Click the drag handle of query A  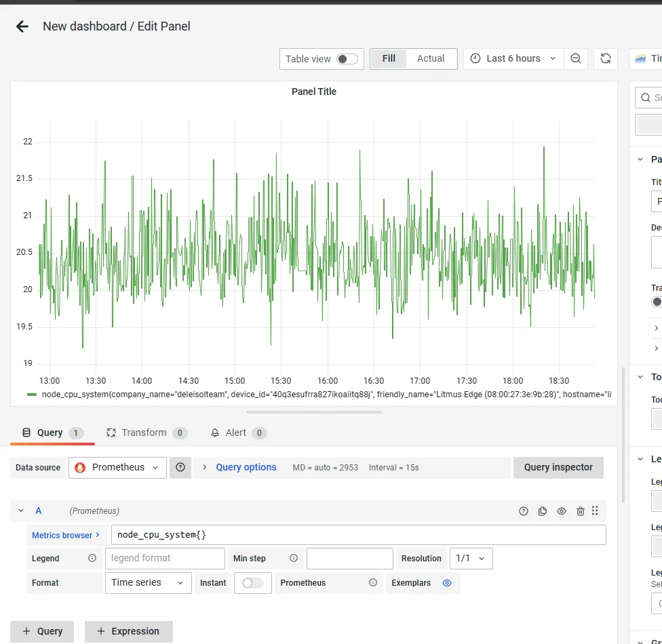coord(595,511)
